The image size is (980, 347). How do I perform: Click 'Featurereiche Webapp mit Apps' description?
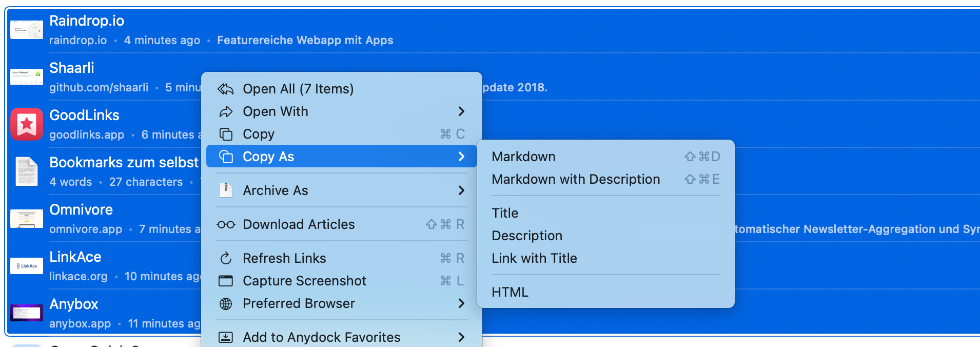click(305, 40)
